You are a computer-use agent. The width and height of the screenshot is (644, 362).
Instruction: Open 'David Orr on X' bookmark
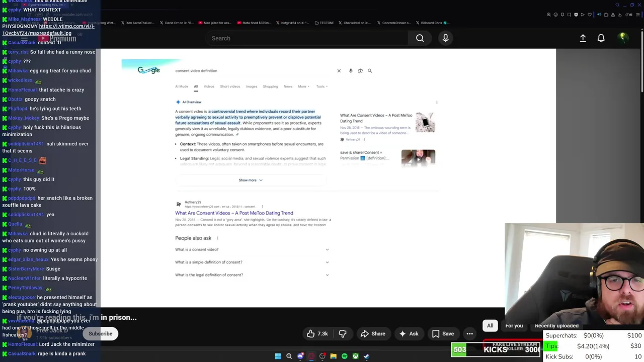(x=176, y=23)
